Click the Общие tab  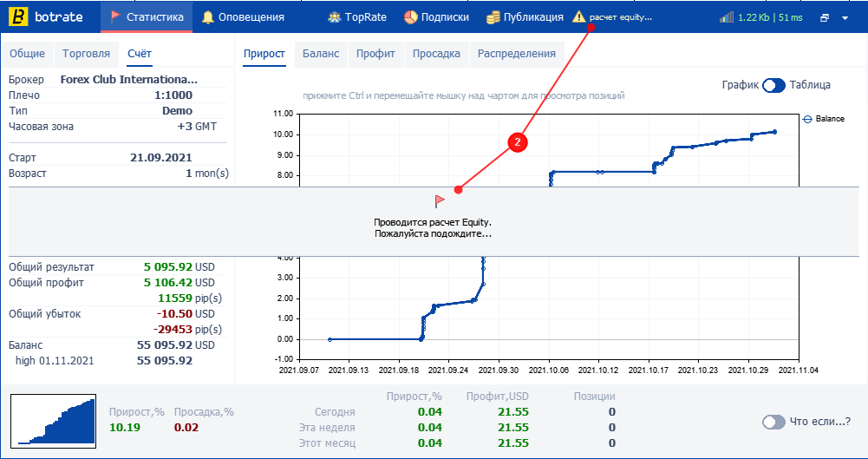[x=27, y=54]
